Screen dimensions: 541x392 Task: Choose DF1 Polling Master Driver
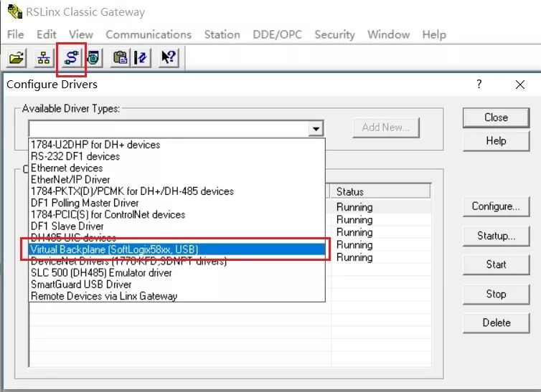pyautogui.click(x=177, y=203)
